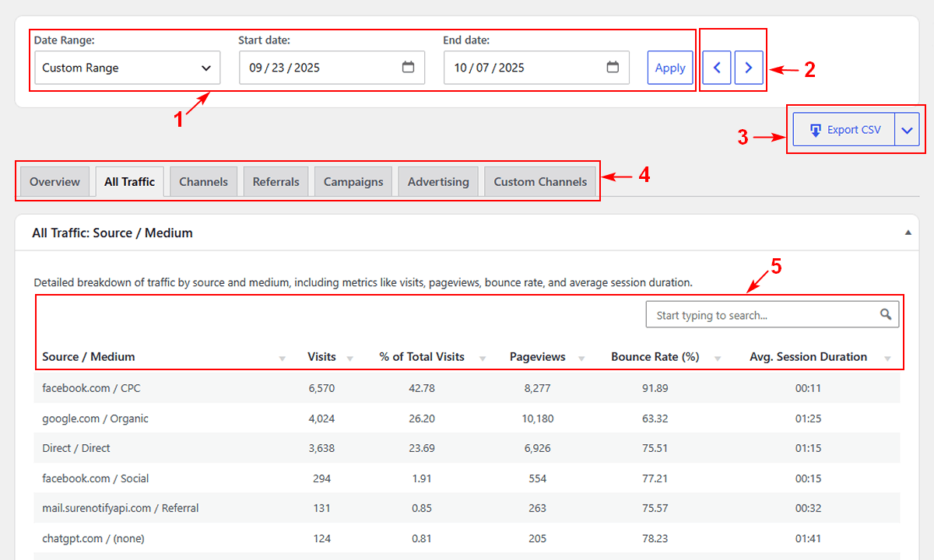Open the Custom Channels tab
This screenshot has height=560, width=934.
(540, 181)
